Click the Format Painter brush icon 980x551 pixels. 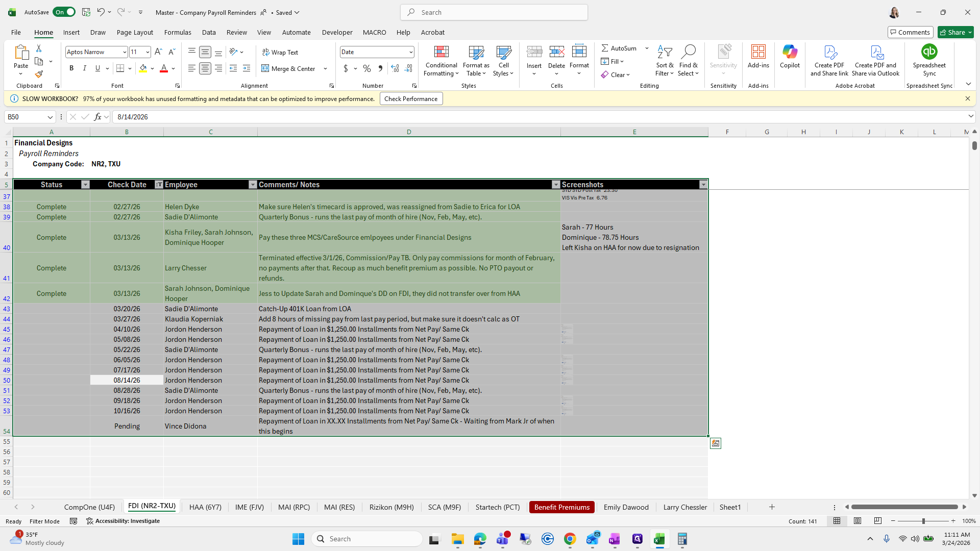(39, 74)
